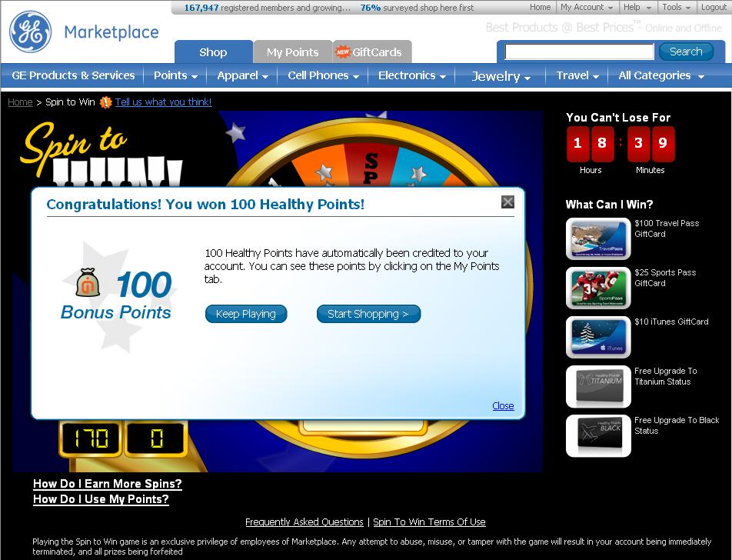Image resolution: width=732 pixels, height=560 pixels.
Task: Open the My Account dropdown
Action: [587, 7]
